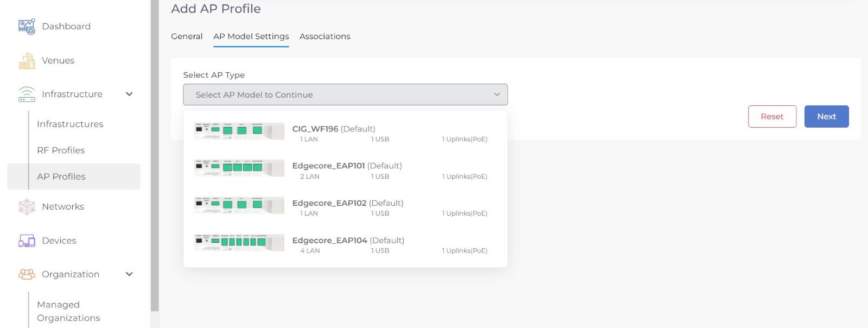Click the Organization people icon
868x328 pixels.
[x=27, y=274]
